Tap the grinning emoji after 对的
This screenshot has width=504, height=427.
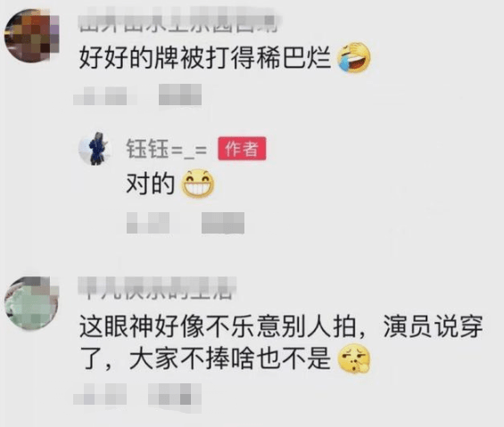[x=198, y=184]
